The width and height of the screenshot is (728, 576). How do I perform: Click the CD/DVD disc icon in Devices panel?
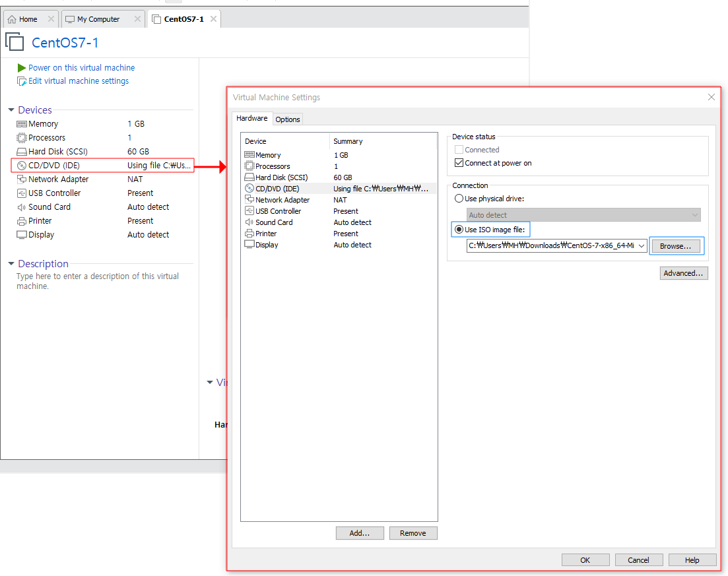tap(22, 166)
